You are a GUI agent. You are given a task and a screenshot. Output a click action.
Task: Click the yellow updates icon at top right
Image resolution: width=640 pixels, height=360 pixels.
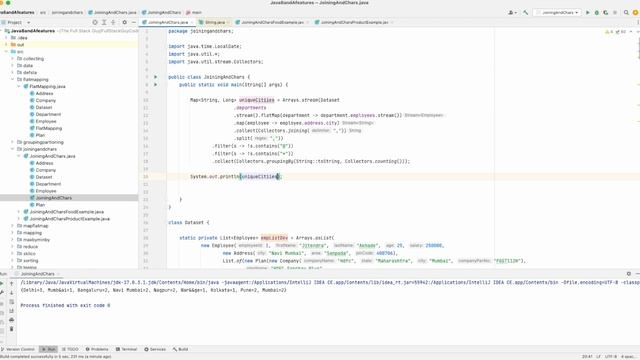click(635, 13)
